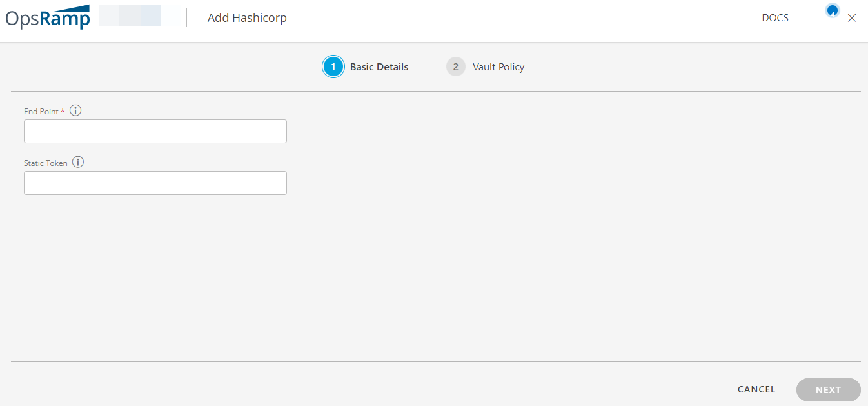This screenshot has width=868, height=406.
Task: Click the NEXT button
Action: 829,390
